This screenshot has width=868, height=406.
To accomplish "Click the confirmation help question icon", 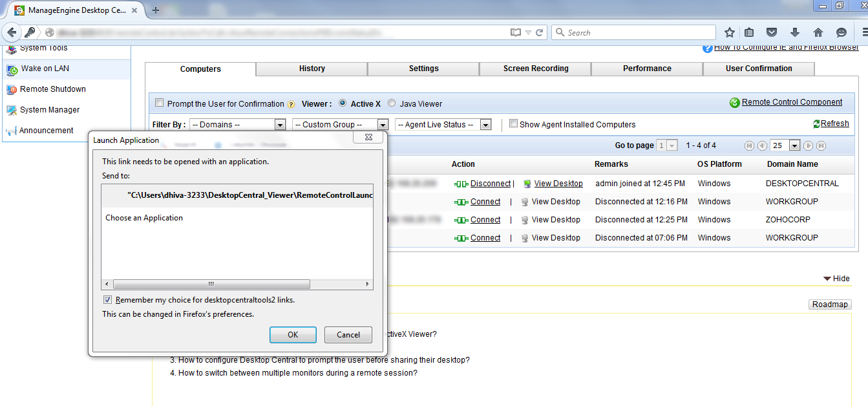I will tap(291, 104).
